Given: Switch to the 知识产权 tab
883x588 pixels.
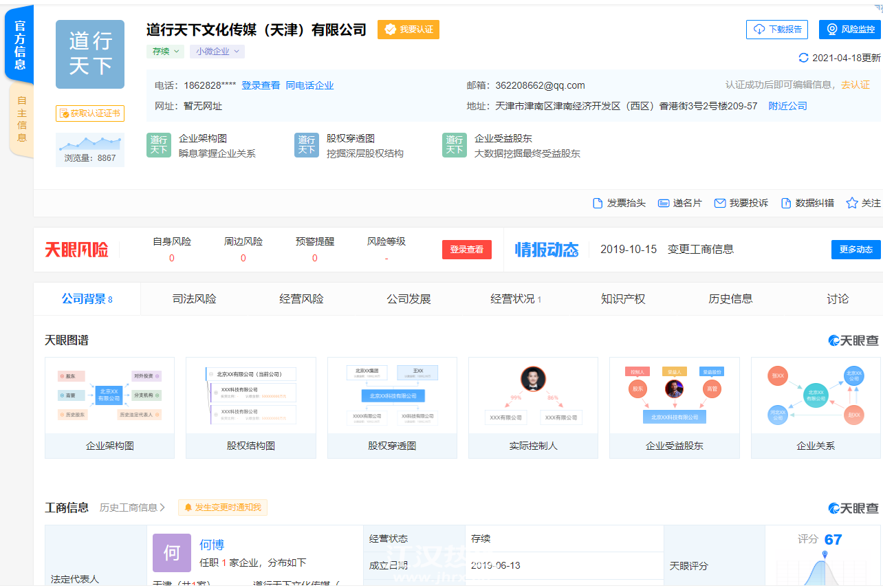Looking at the screenshot, I should click(x=623, y=299).
